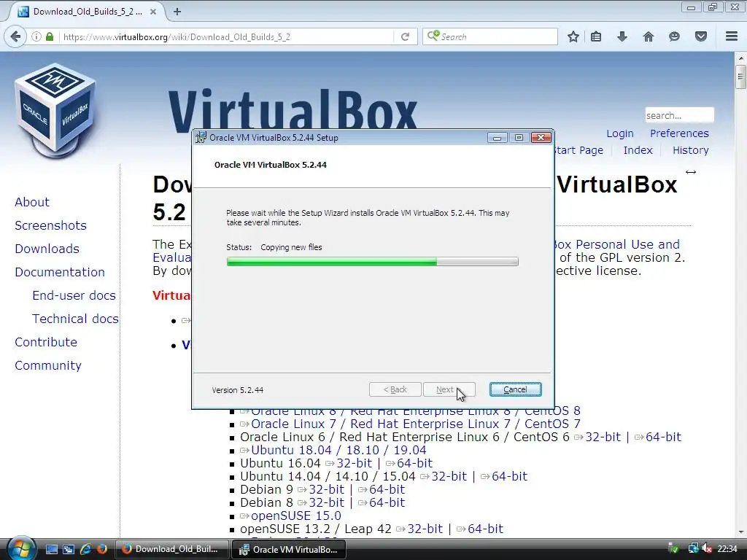
Task: Click the installer tray icon with green arrow
Action: pyautogui.click(x=673, y=549)
